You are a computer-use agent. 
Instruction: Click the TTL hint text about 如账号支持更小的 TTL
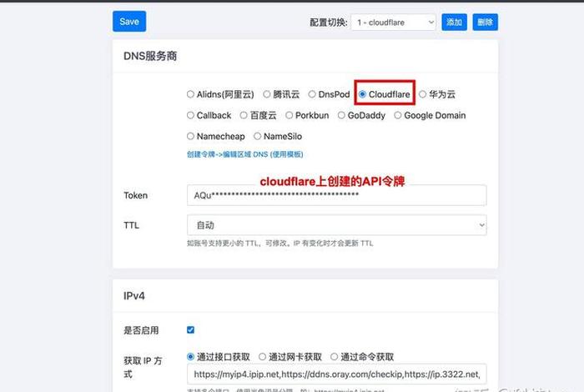(279, 244)
